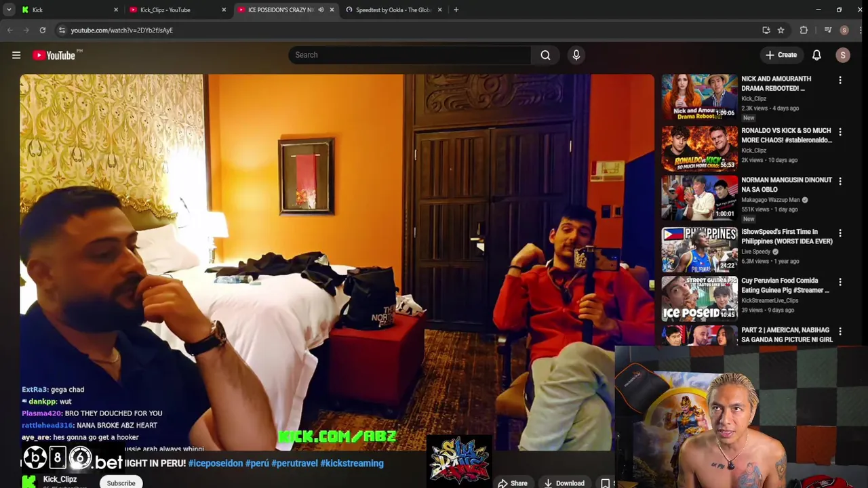Open RONALDO VS KICK video thumbnail

(x=699, y=148)
